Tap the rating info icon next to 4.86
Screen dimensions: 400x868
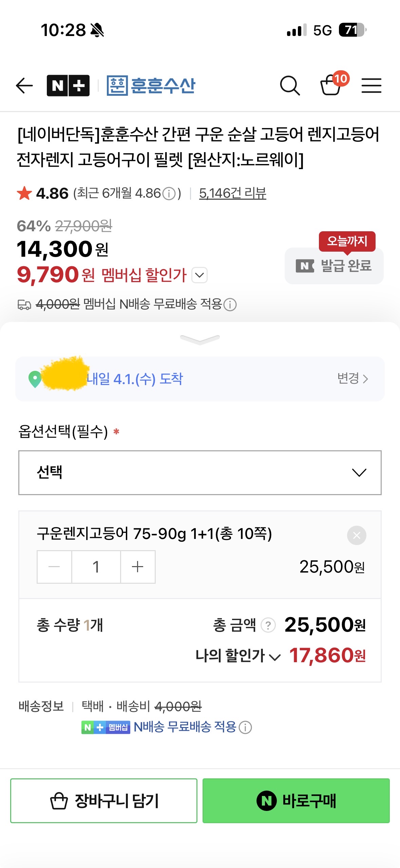coord(169,194)
